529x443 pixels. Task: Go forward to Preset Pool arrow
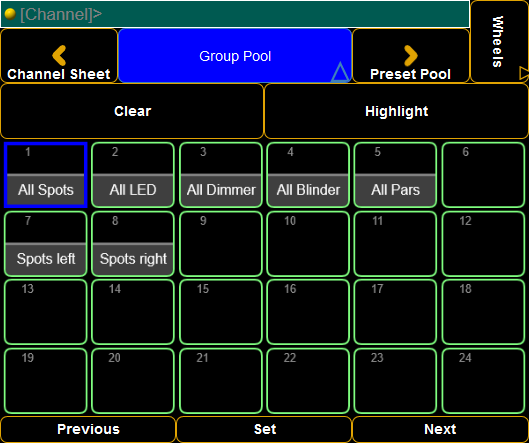(411, 55)
